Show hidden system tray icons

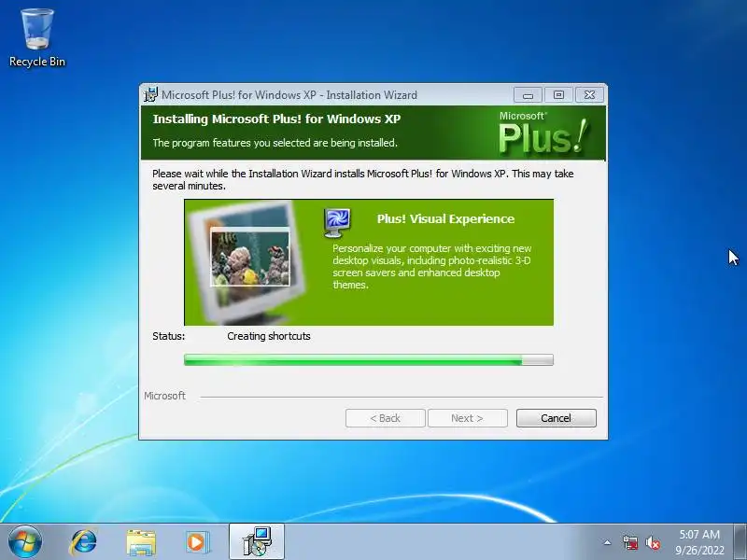click(x=607, y=542)
